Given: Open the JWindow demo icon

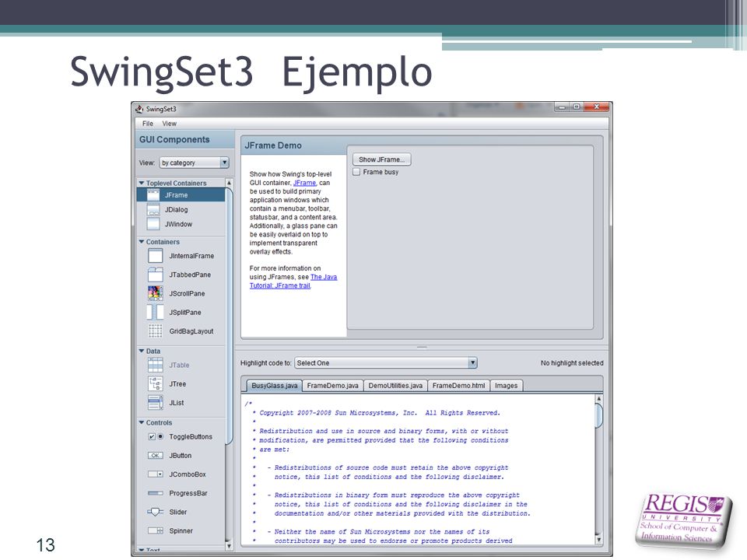Looking at the screenshot, I should coord(153,223).
